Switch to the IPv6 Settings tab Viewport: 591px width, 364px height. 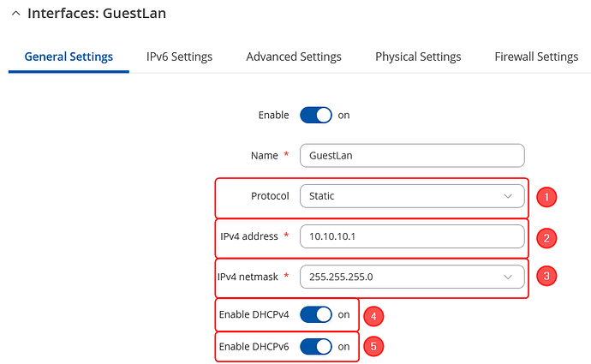(x=179, y=57)
